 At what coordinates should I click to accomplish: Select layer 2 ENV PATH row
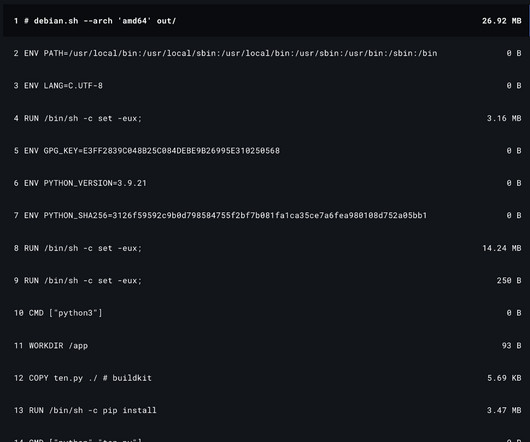[x=266, y=53]
